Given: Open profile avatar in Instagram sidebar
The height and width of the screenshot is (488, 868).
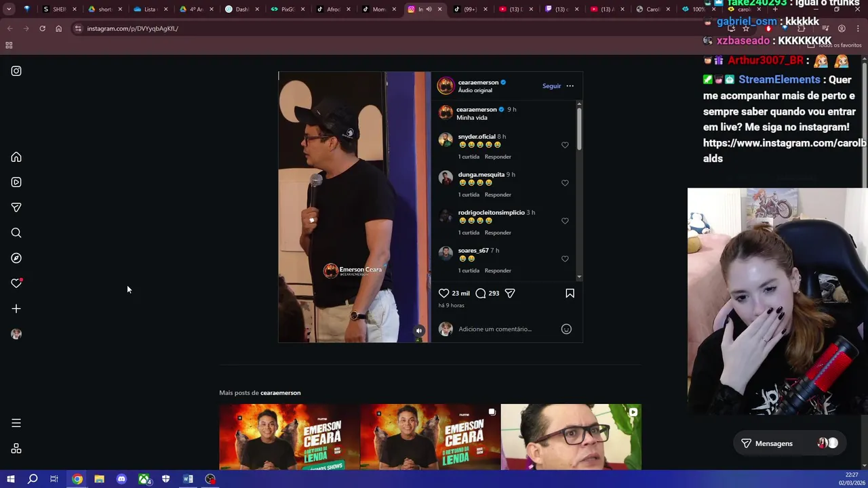Looking at the screenshot, I should click(x=16, y=334).
